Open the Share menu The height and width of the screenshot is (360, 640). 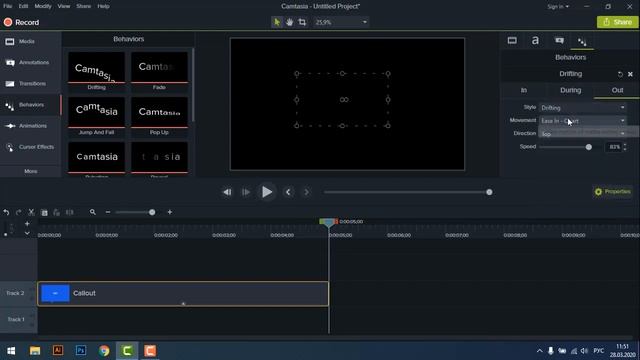pos(84,6)
